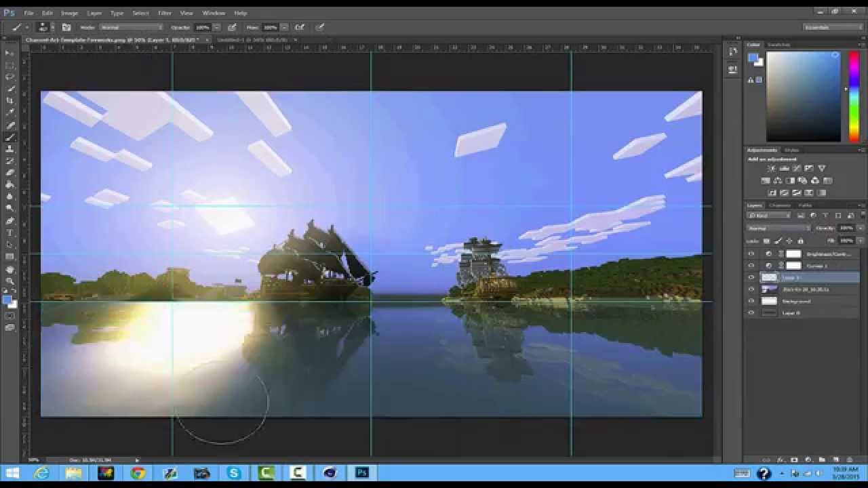Select the Gradient tool

9,184
